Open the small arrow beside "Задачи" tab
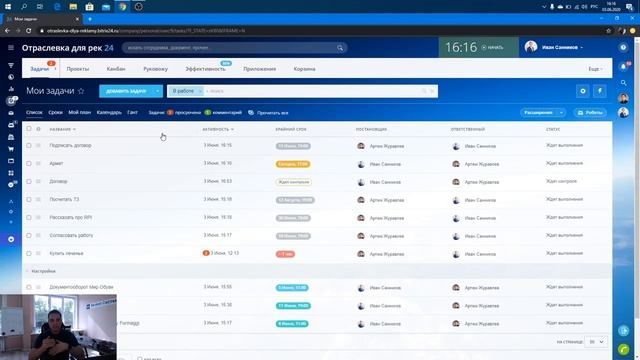 click(x=55, y=69)
